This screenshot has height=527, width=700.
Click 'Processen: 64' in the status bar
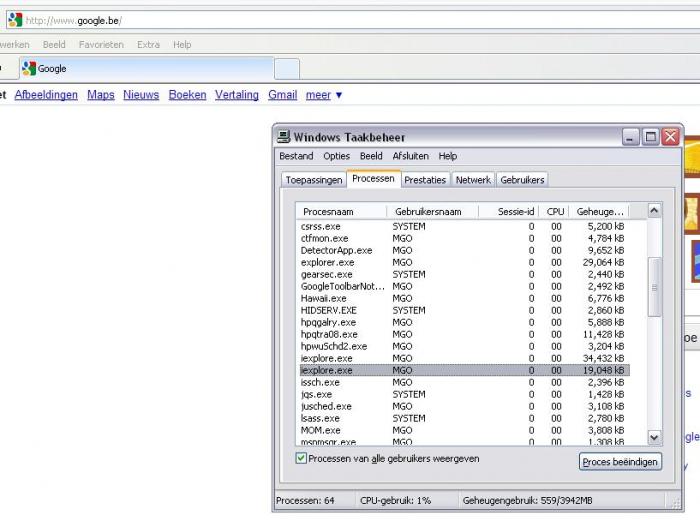pos(305,501)
